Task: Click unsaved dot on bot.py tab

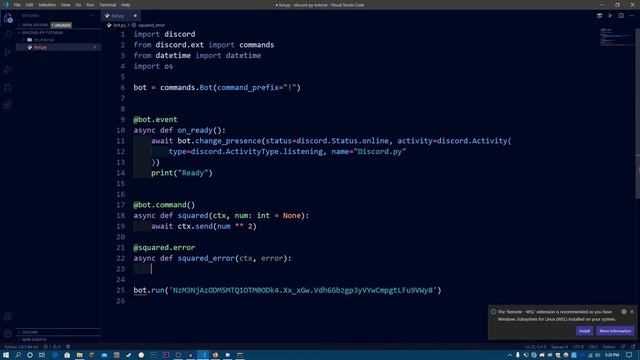Action: pyautogui.click(x=135, y=16)
